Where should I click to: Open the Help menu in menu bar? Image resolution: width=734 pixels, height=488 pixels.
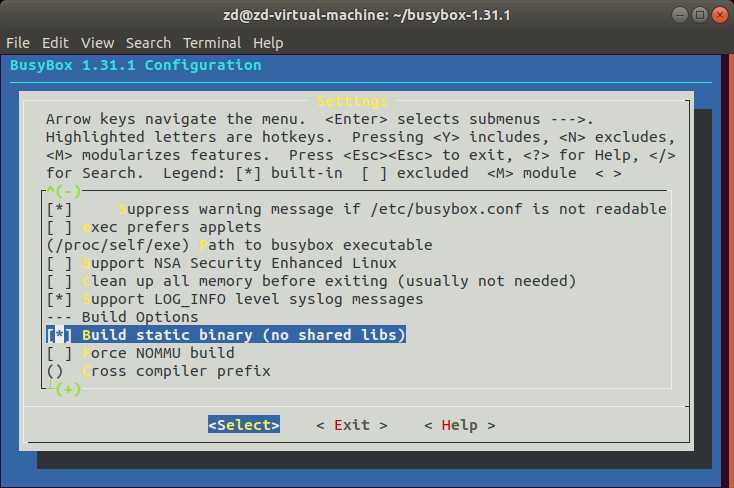pyautogui.click(x=268, y=43)
